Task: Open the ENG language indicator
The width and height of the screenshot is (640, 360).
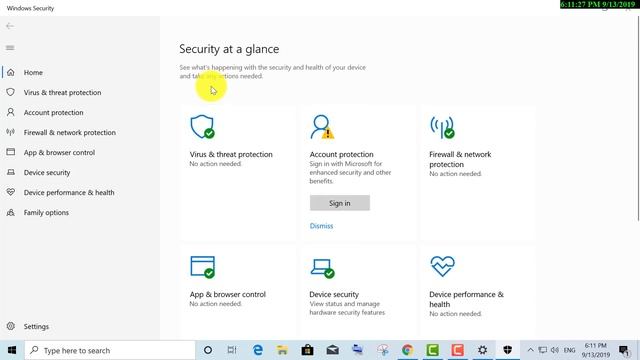Action: pyautogui.click(x=569, y=350)
